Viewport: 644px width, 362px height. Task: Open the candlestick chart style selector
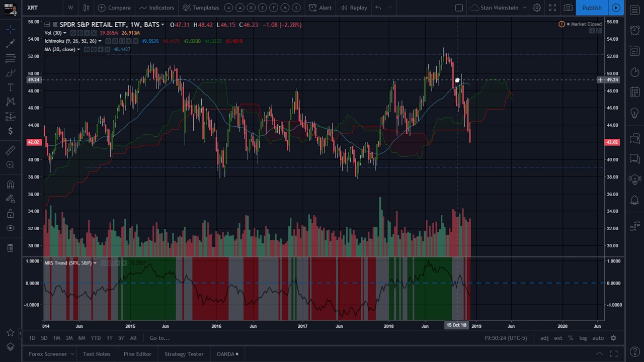(x=86, y=8)
